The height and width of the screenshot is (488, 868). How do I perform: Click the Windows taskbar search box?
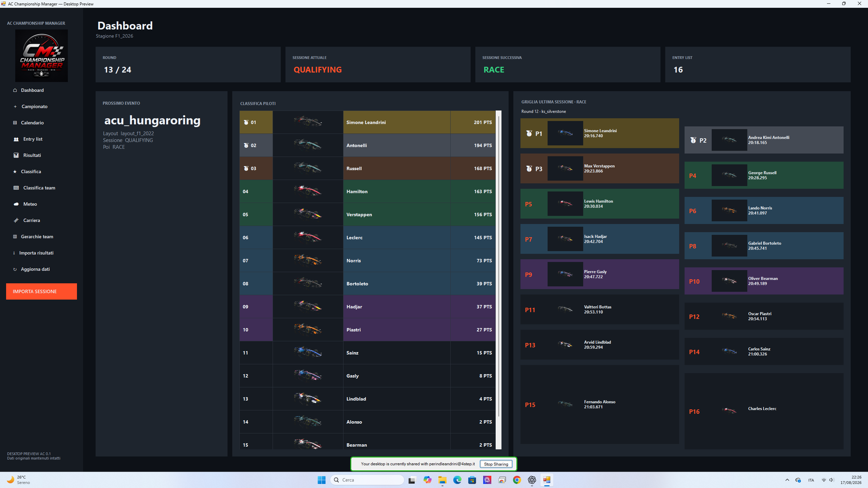tap(367, 480)
